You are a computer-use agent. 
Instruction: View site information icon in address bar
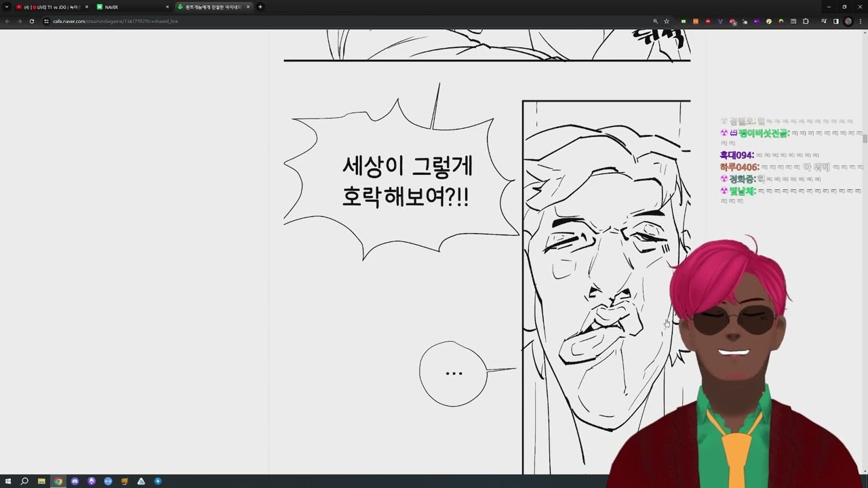tap(46, 21)
